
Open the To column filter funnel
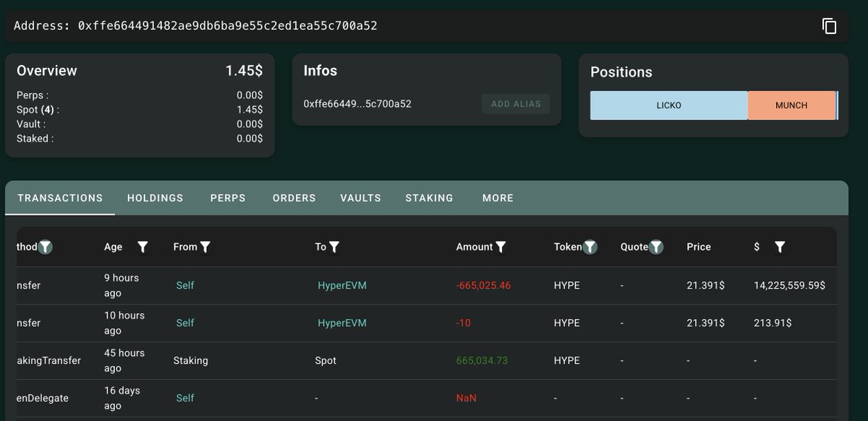click(335, 247)
